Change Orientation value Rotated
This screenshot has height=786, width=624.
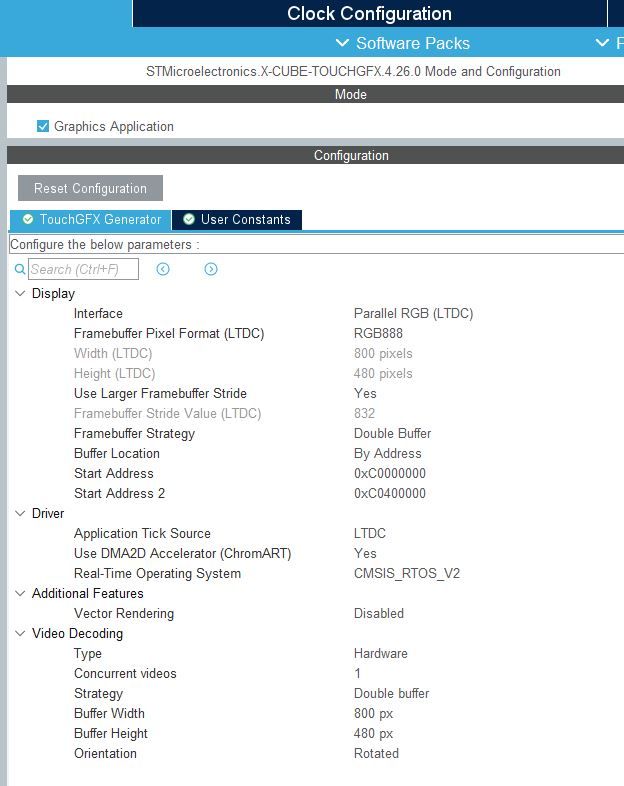pyautogui.click(x=376, y=753)
